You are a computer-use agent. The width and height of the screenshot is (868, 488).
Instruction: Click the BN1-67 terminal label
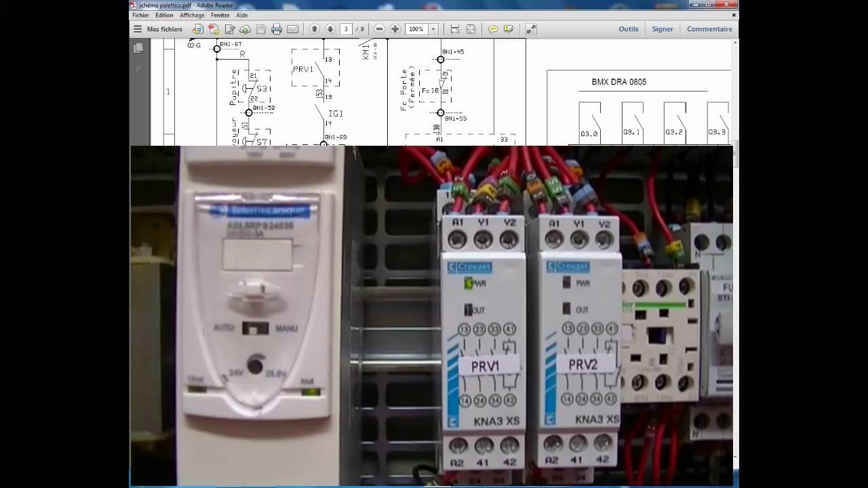click(x=231, y=44)
